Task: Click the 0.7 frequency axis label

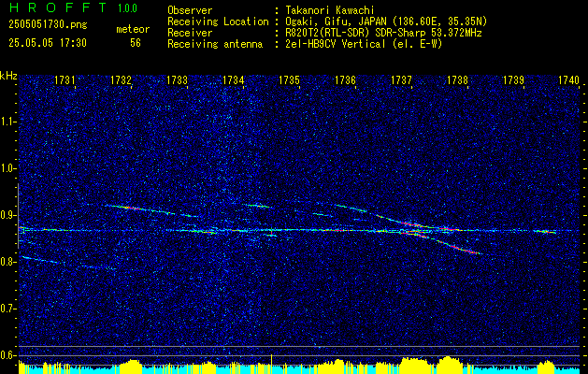Action: 7,309
